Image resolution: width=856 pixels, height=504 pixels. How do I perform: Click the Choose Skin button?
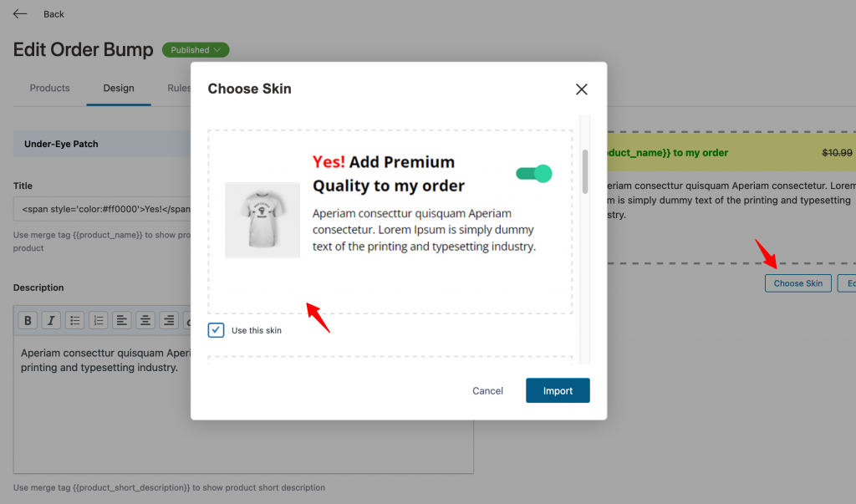797,283
